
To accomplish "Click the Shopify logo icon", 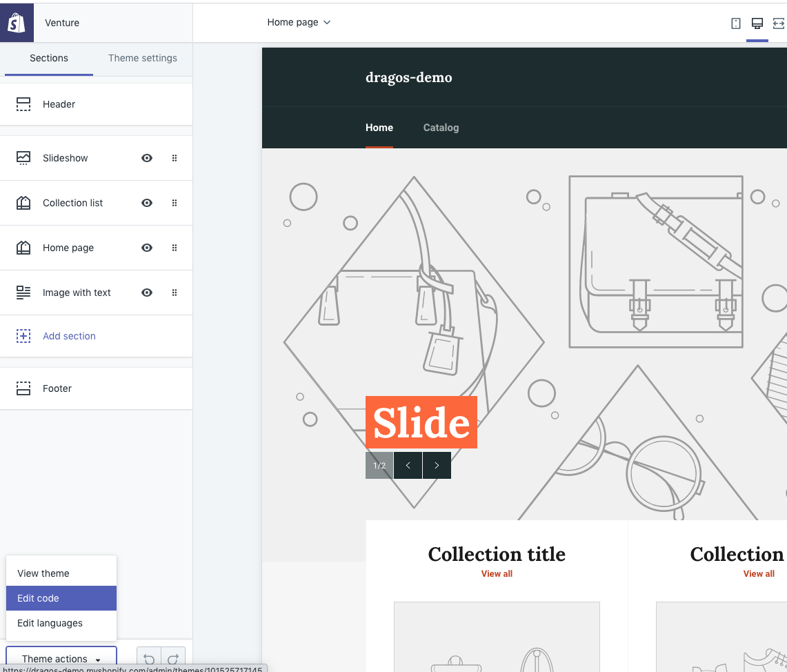I will click(x=17, y=23).
